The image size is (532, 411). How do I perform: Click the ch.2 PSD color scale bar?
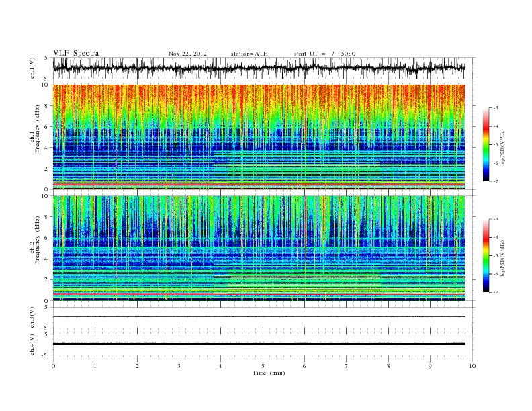(x=486, y=255)
